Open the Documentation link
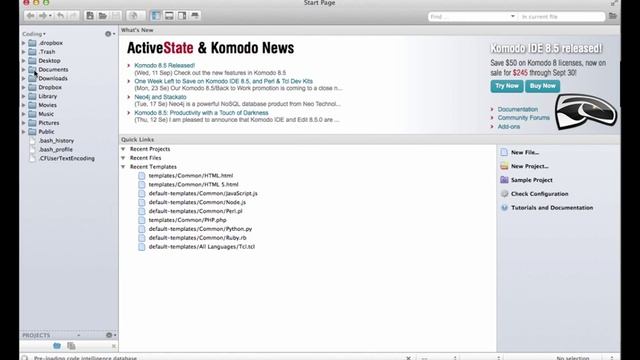The height and width of the screenshot is (360, 640). click(518, 109)
